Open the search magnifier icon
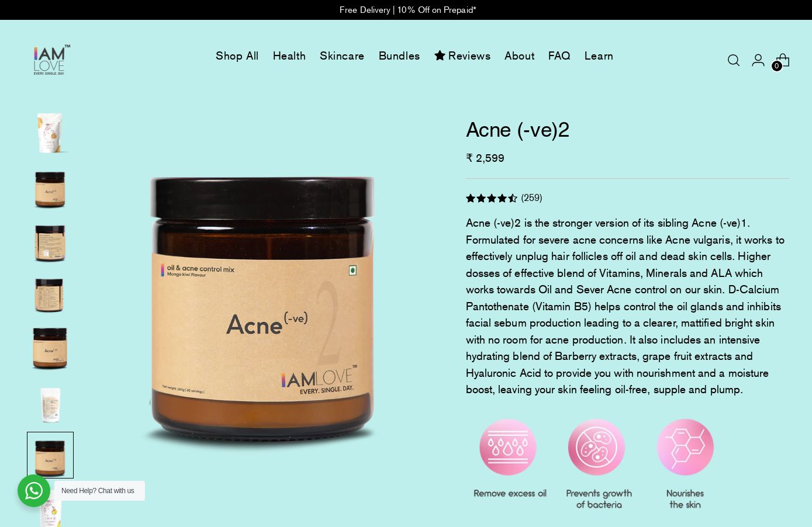The image size is (812, 527). 733,60
